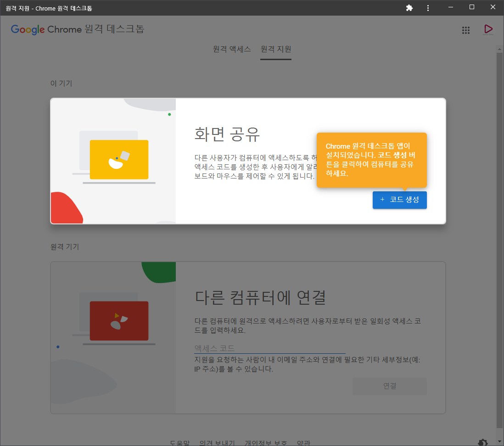Click the red remote computer illustration

tap(119, 321)
